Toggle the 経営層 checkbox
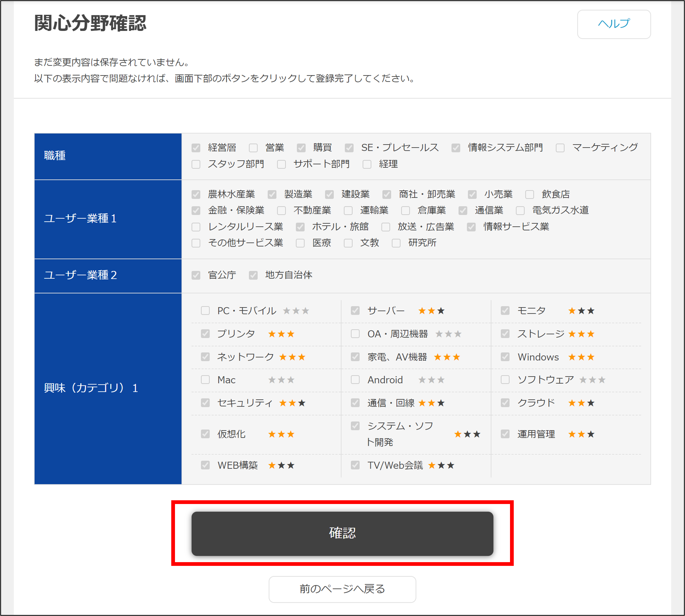 click(x=196, y=148)
